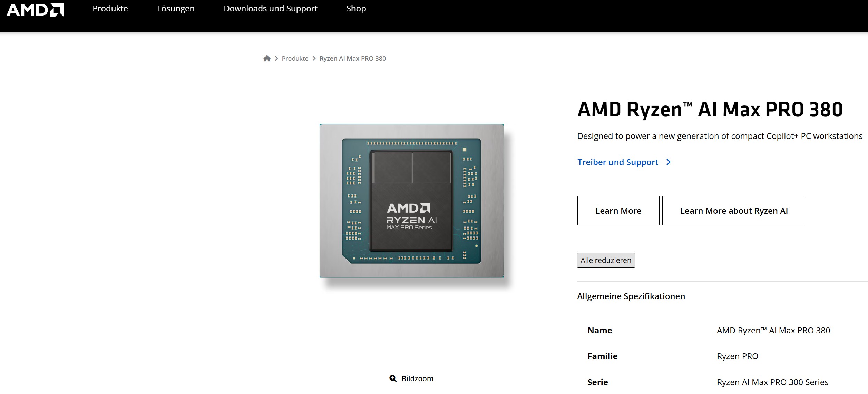Click the chevron arrow beside Treiber und Support
Image resolution: width=868 pixels, height=394 pixels.
(669, 162)
